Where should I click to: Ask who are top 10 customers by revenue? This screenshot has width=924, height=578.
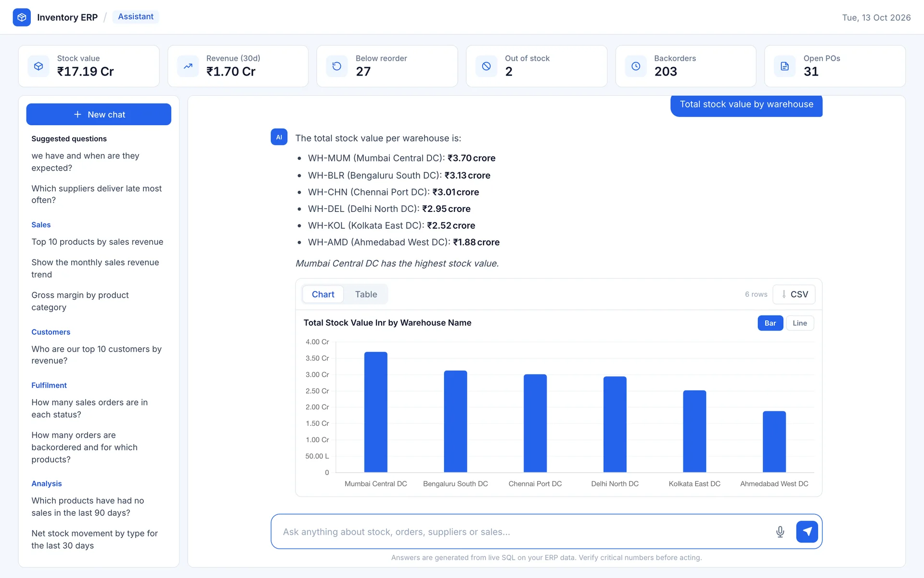(x=96, y=355)
